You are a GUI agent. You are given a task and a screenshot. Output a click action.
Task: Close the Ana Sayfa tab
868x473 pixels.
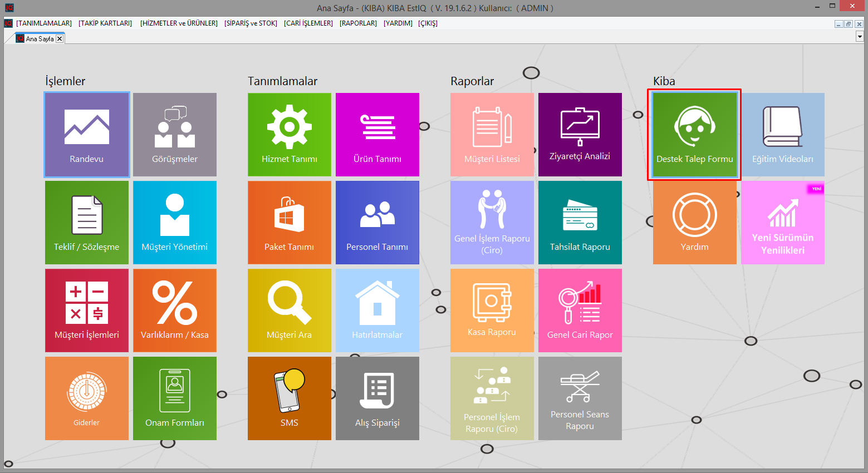click(60, 39)
